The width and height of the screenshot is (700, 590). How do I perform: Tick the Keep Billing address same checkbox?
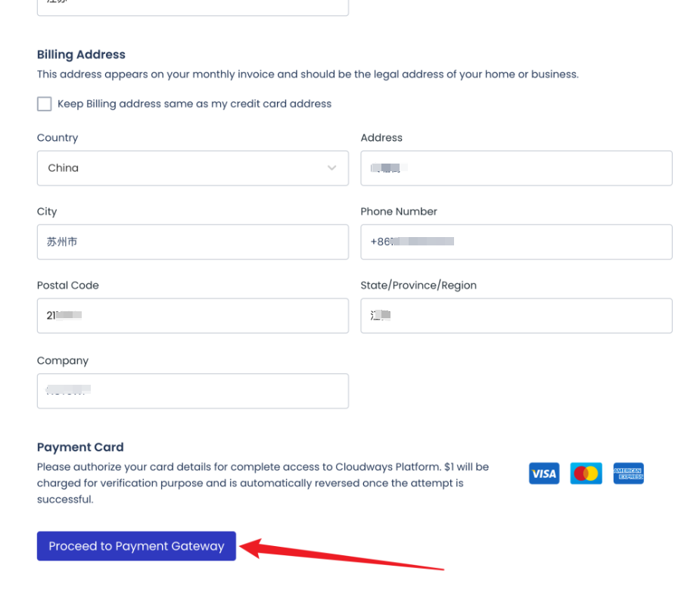point(45,104)
